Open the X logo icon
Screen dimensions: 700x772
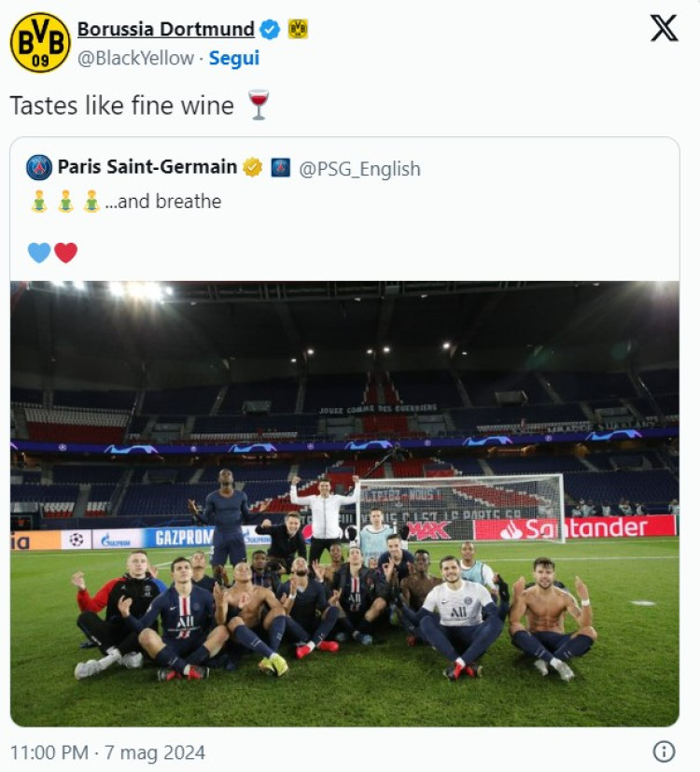coord(664,28)
